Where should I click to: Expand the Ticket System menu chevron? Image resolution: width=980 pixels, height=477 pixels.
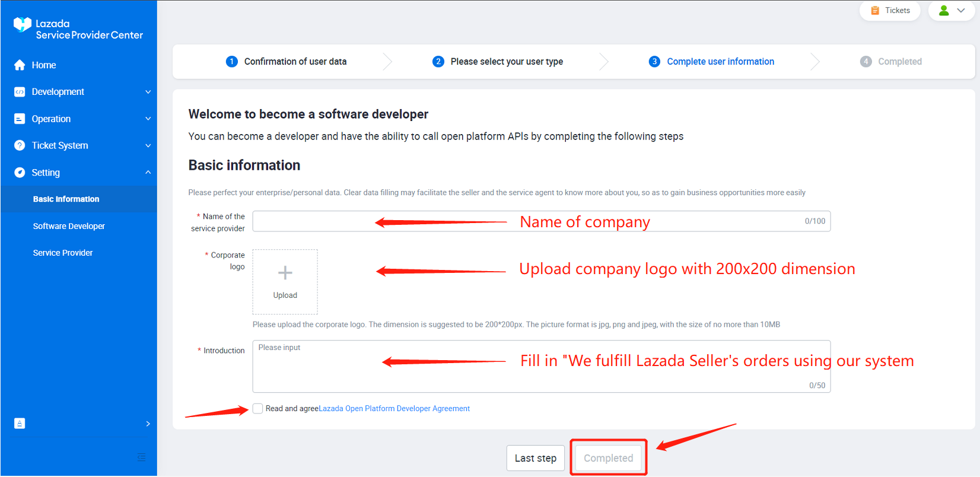pos(148,145)
